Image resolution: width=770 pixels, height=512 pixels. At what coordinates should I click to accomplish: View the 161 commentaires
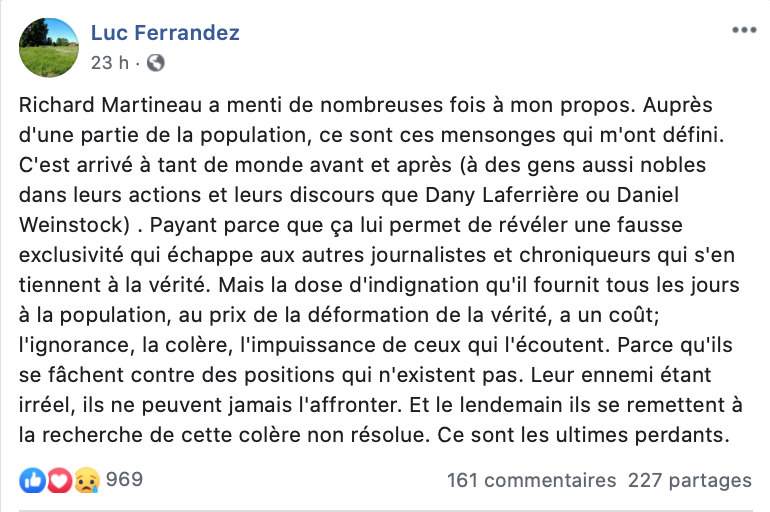click(x=531, y=480)
